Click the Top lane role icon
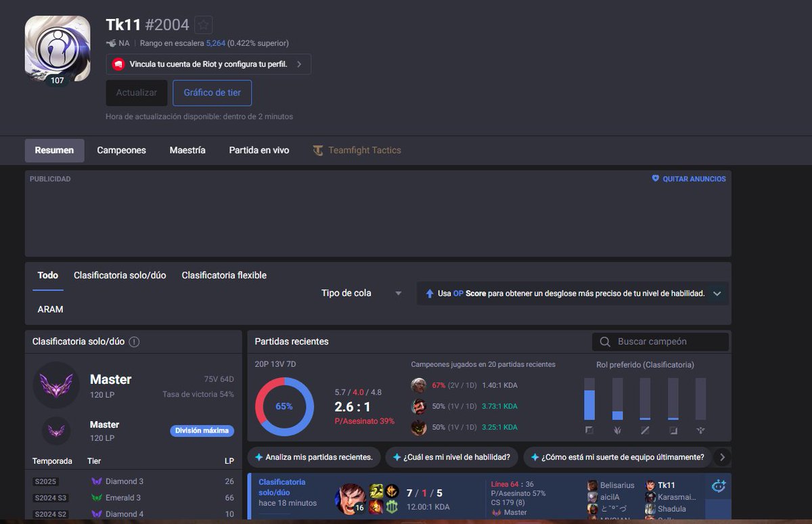812x524 pixels. 589,430
